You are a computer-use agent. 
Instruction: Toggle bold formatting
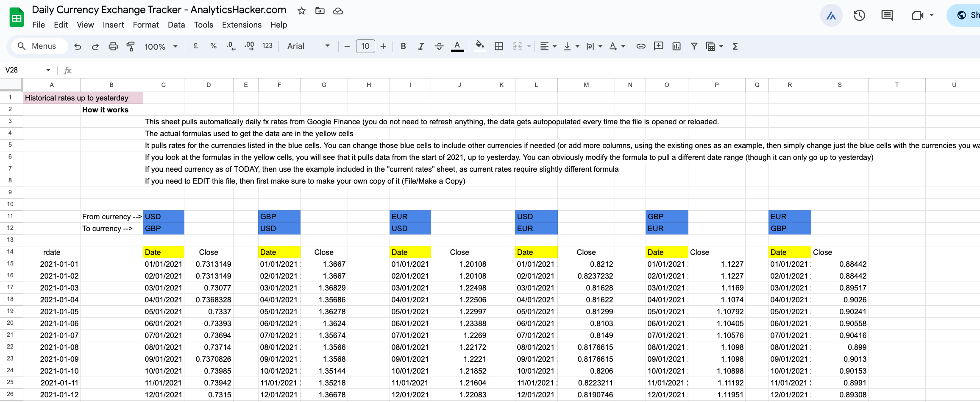pyautogui.click(x=403, y=47)
